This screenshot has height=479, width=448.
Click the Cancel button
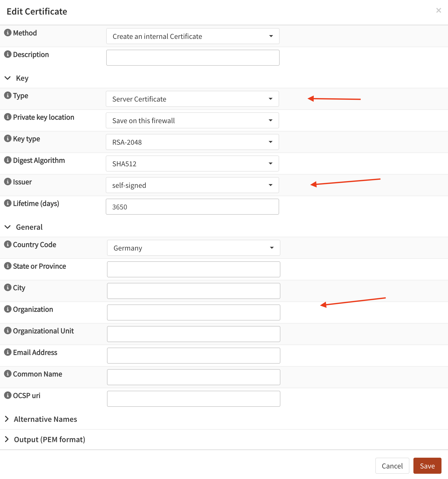(392, 466)
